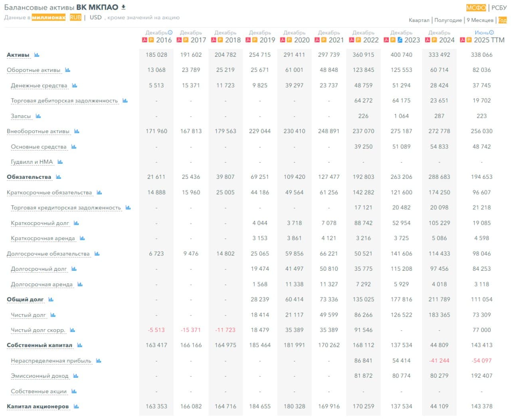Show the chart for Денежные средства
511x420 pixels.
tap(75, 86)
